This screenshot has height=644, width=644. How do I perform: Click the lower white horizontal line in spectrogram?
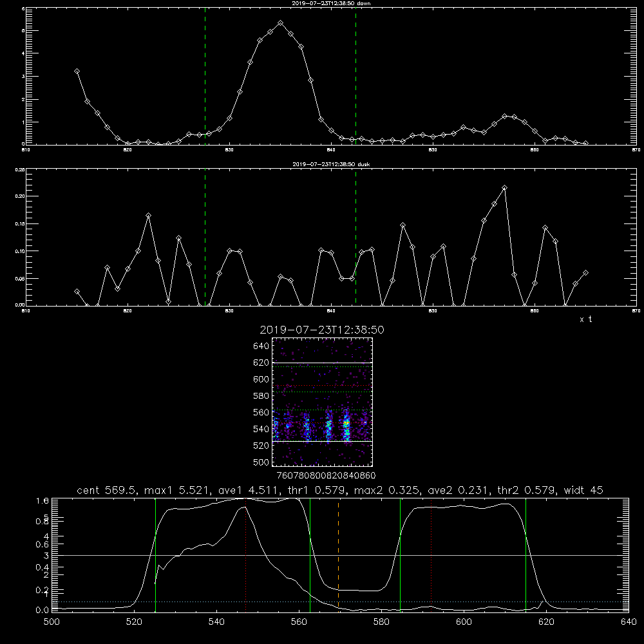[323, 442]
